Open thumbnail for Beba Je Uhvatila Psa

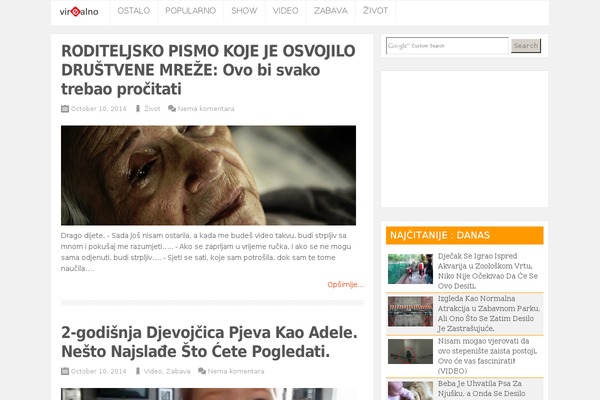(x=410, y=391)
